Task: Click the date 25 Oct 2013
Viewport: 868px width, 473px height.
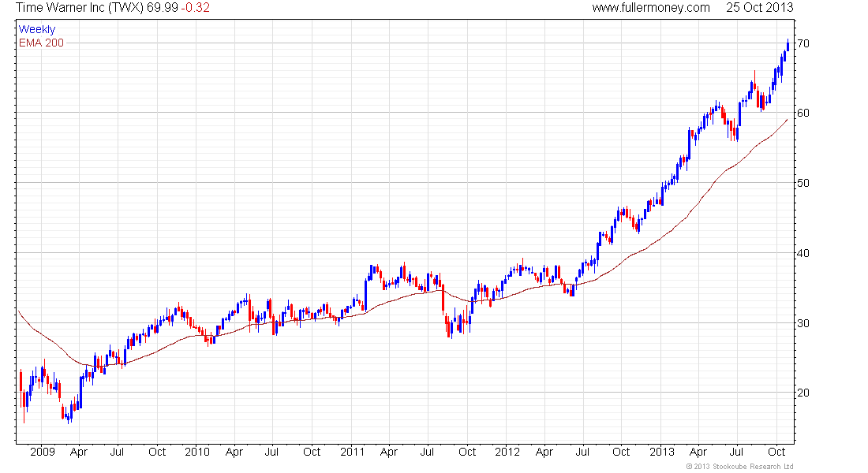Action: click(759, 8)
